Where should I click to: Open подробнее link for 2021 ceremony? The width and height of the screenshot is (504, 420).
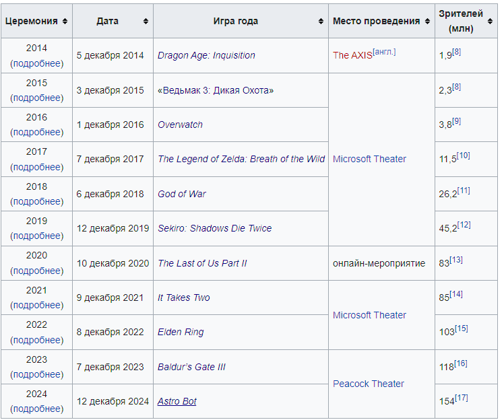37,305
